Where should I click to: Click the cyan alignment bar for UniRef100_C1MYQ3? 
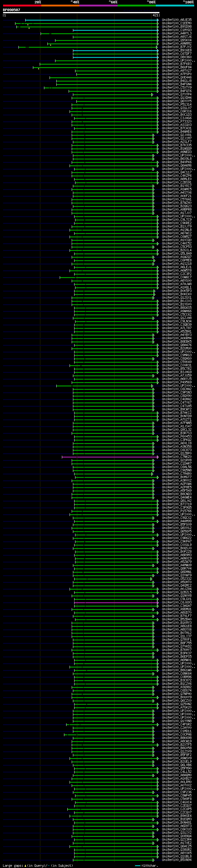click(115, 30)
